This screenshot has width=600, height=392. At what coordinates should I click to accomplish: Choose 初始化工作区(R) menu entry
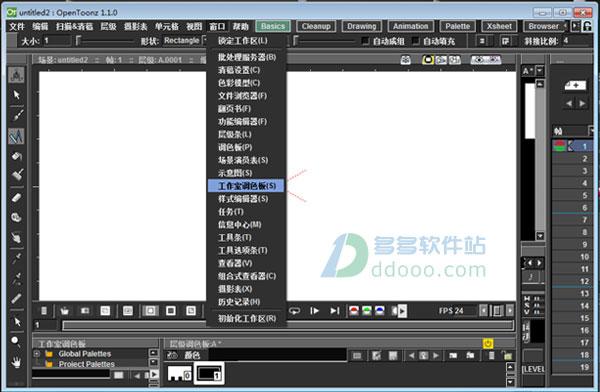tap(246, 318)
